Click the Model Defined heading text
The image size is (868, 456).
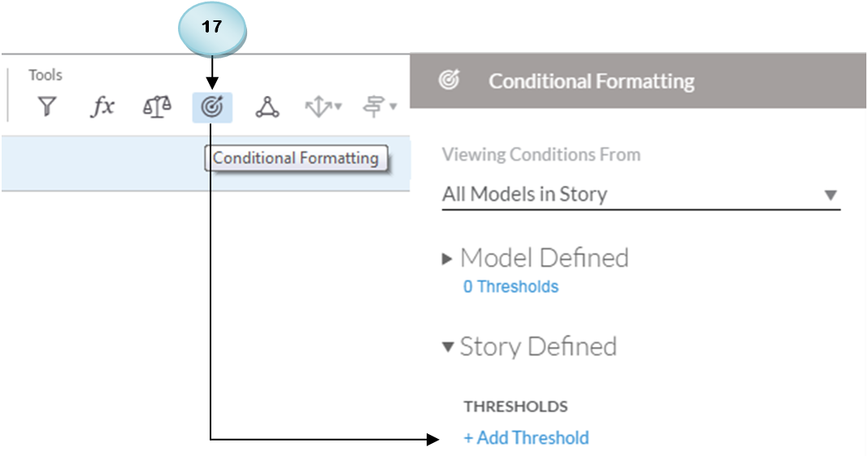click(545, 258)
